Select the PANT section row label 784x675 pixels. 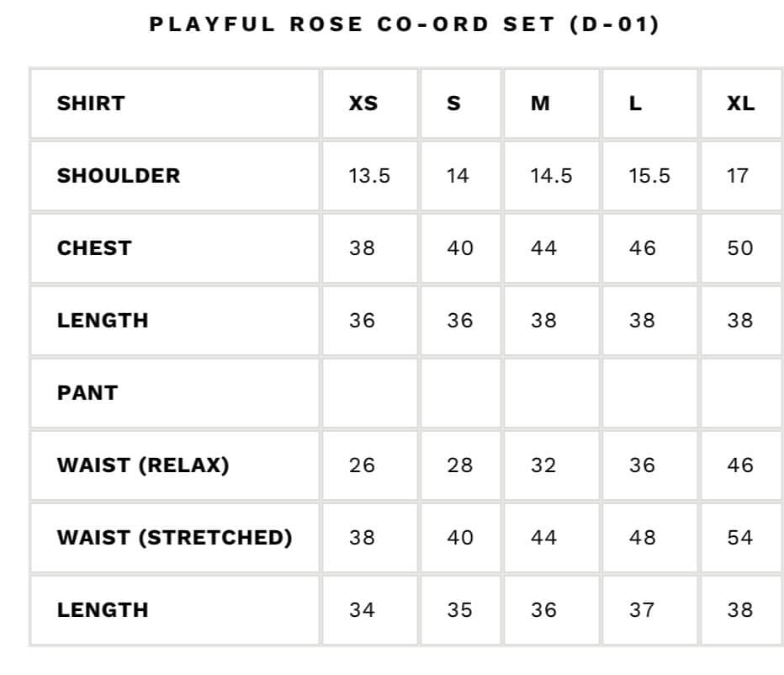[x=87, y=393]
